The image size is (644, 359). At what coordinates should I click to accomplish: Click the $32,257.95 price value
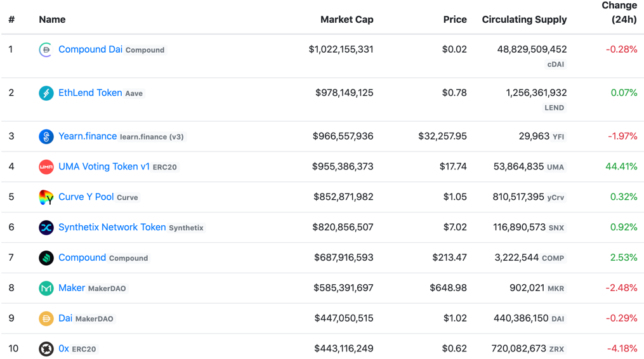click(x=442, y=136)
